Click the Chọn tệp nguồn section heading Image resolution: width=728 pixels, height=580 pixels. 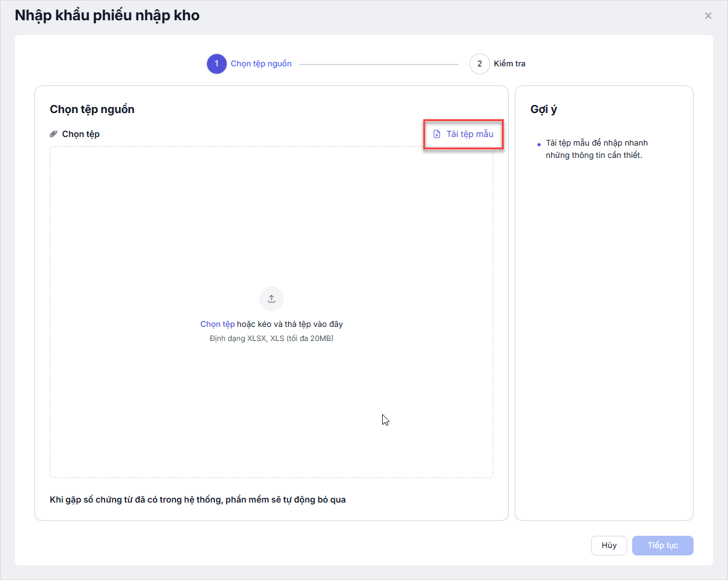pos(92,109)
